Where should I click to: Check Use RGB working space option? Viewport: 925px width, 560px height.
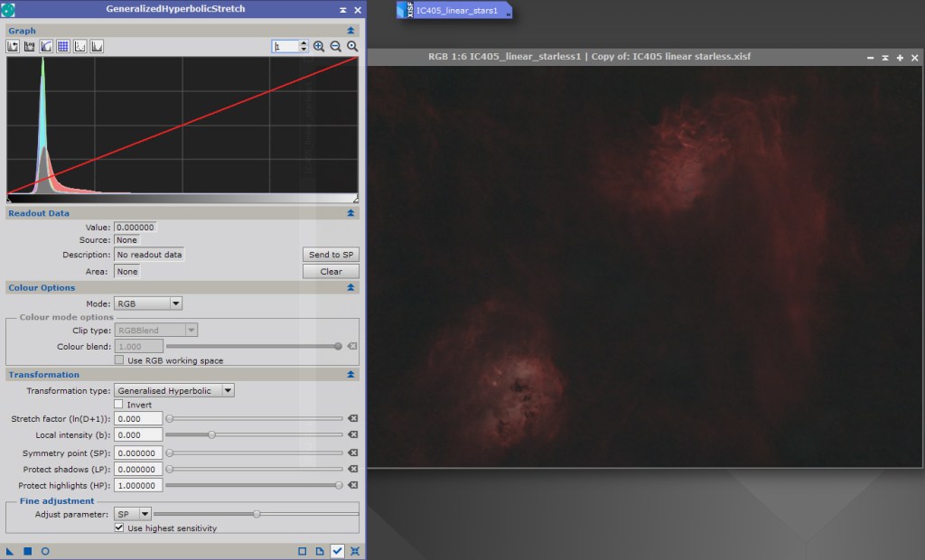(x=119, y=360)
